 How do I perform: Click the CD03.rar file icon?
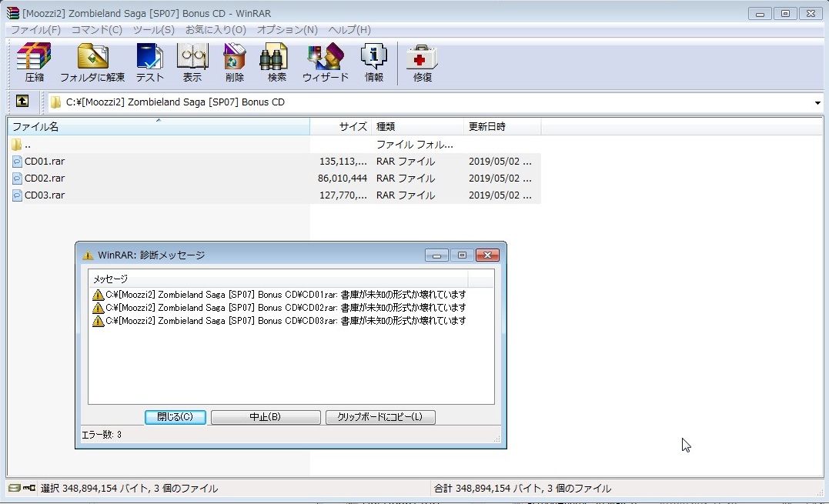(x=17, y=195)
